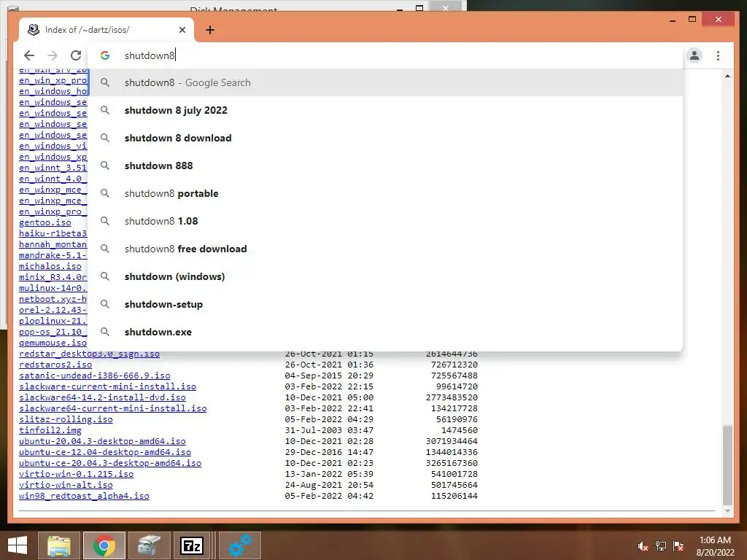747x560 pixels.
Task: Pick the 'shutdown-setup' suggestion
Action: click(x=385, y=304)
